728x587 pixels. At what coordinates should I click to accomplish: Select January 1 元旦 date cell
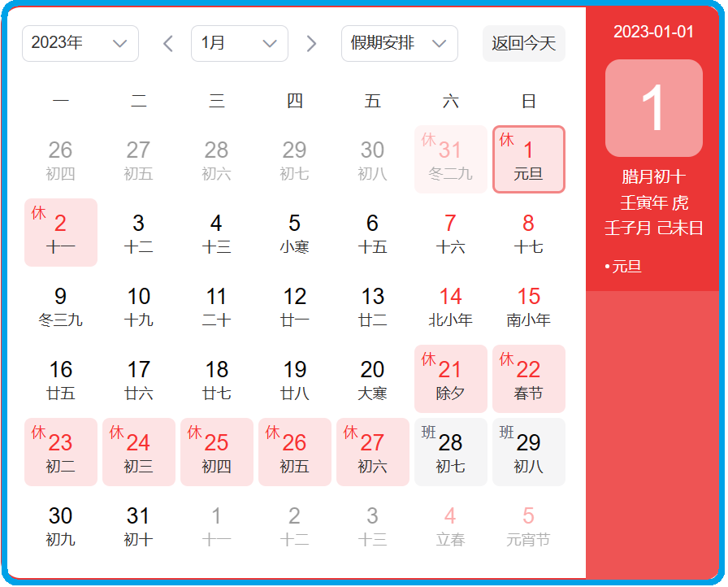(528, 159)
